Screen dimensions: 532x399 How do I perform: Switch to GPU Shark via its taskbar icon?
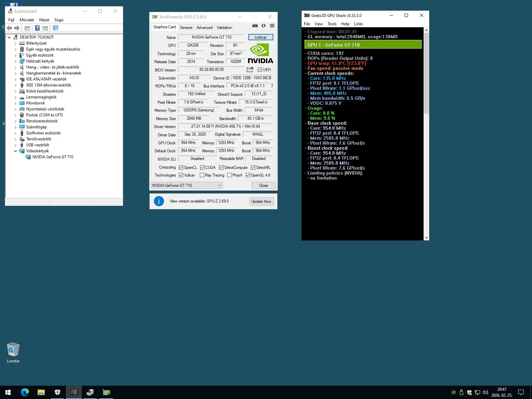tap(73, 392)
